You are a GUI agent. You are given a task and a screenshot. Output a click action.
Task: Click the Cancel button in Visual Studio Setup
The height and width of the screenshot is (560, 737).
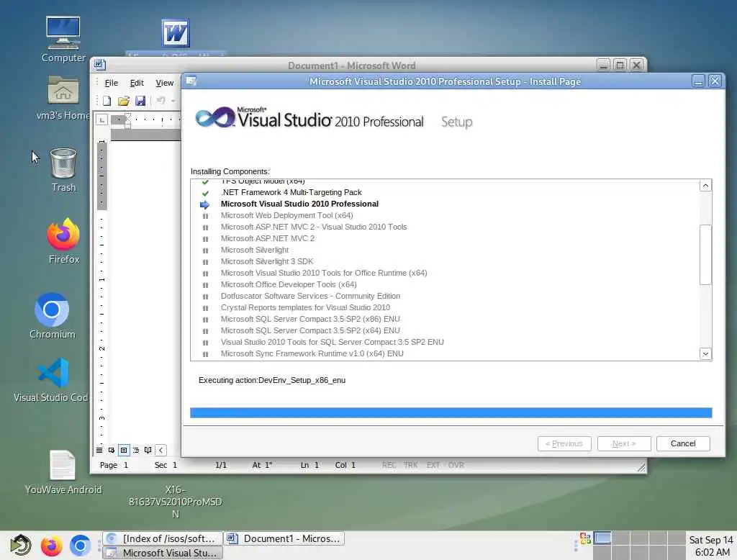(x=683, y=443)
